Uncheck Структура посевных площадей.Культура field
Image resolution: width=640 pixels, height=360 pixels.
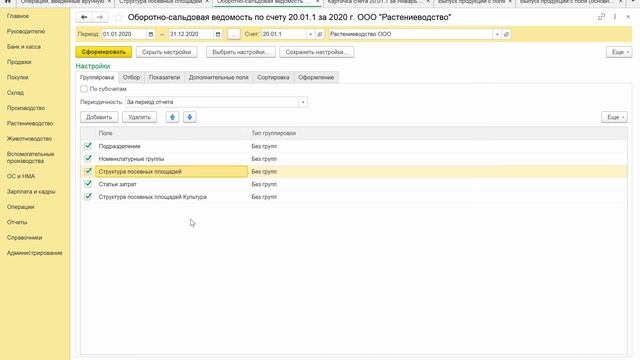(88, 197)
